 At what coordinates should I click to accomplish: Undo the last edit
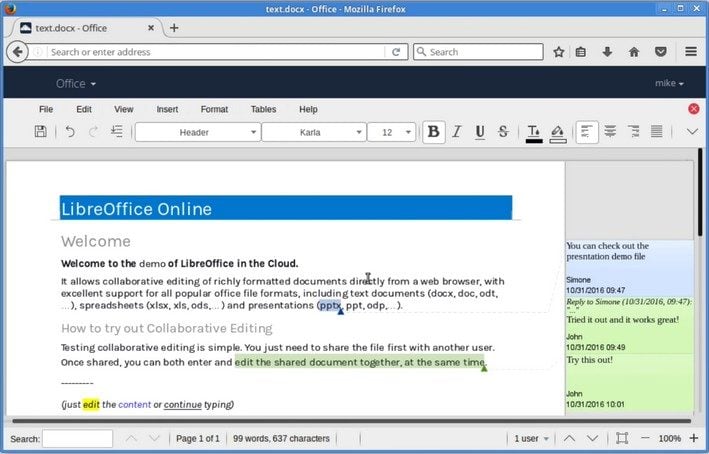click(x=70, y=132)
